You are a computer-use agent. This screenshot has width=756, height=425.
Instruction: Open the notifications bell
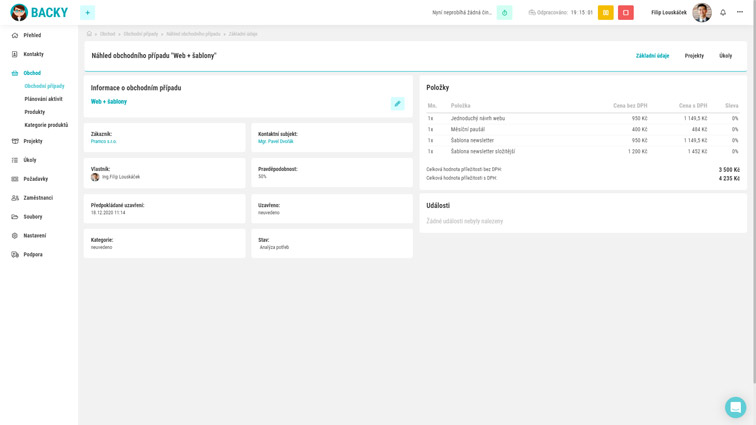coord(723,13)
